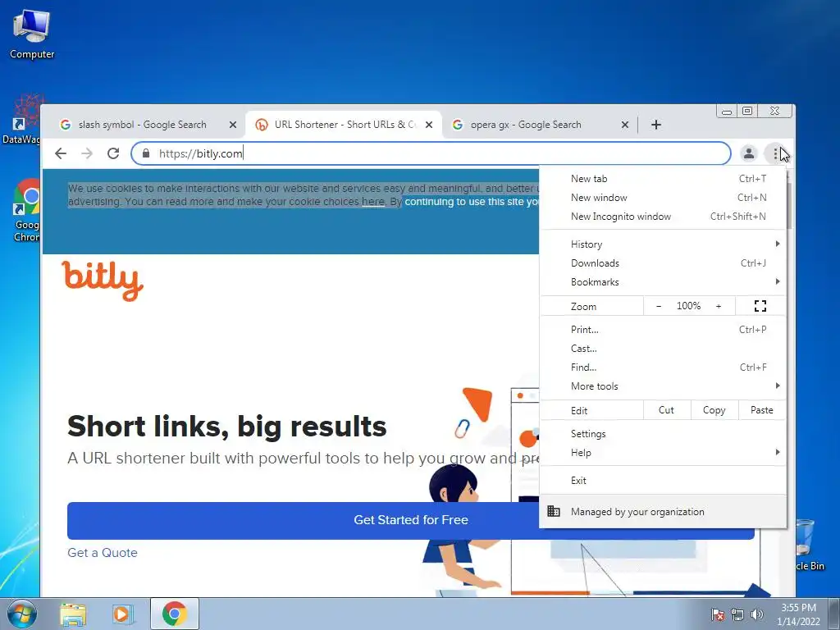This screenshot has width=840, height=630.
Task: Click the Action Center flag tray icon
Action: [718, 614]
